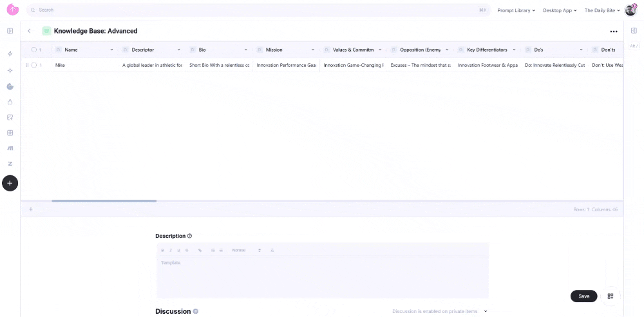Toggle the left sidebar panel icon
The width and height of the screenshot is (644, 317).
point(10,31)
